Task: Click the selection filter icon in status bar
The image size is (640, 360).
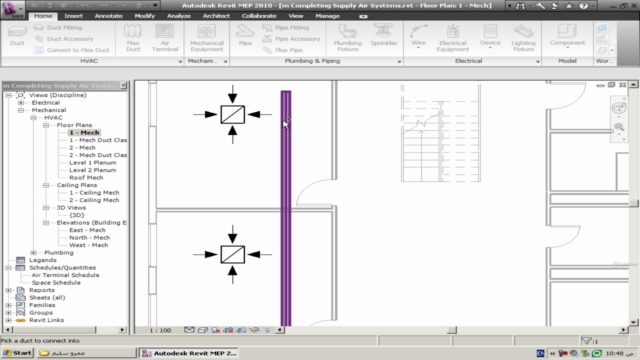Action: (587, 340)
